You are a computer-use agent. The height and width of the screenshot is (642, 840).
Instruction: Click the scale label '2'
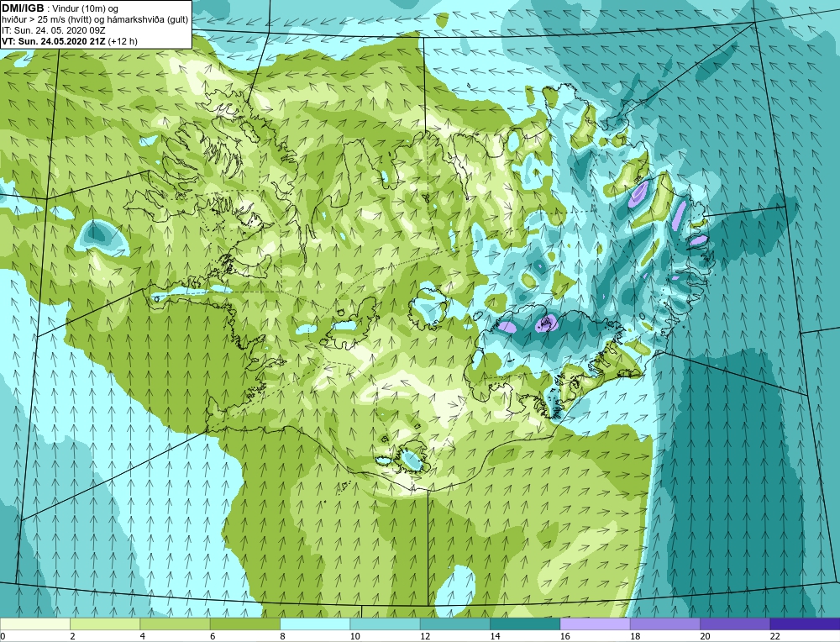[72, 636]
